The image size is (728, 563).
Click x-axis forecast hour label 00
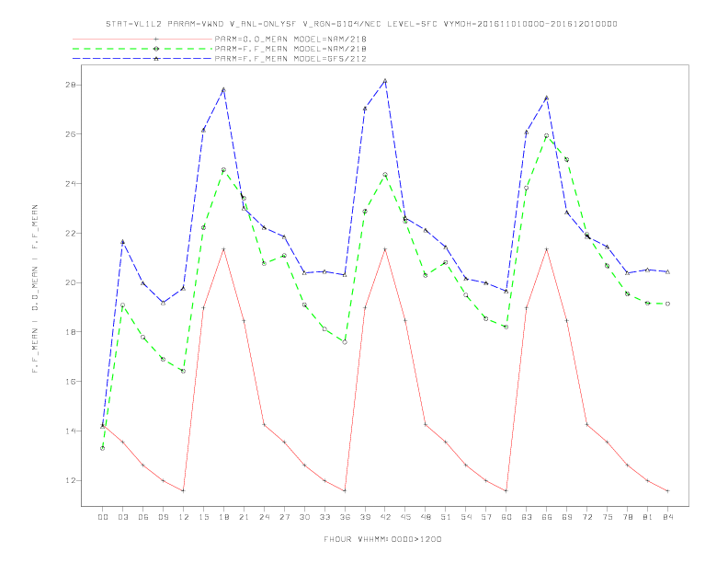click(103, 517)
